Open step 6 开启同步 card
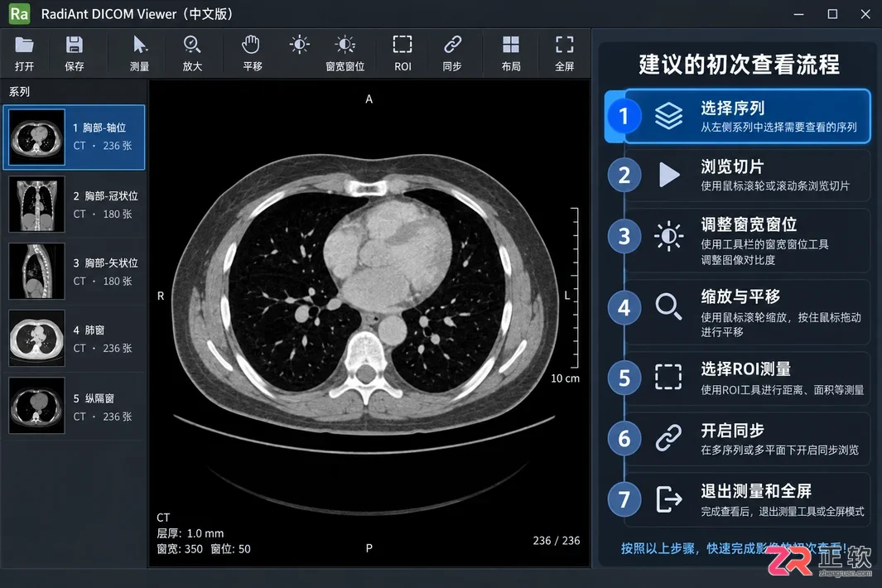Image resolution: width=882 pixels, height=588 pixels. (748, 439)
